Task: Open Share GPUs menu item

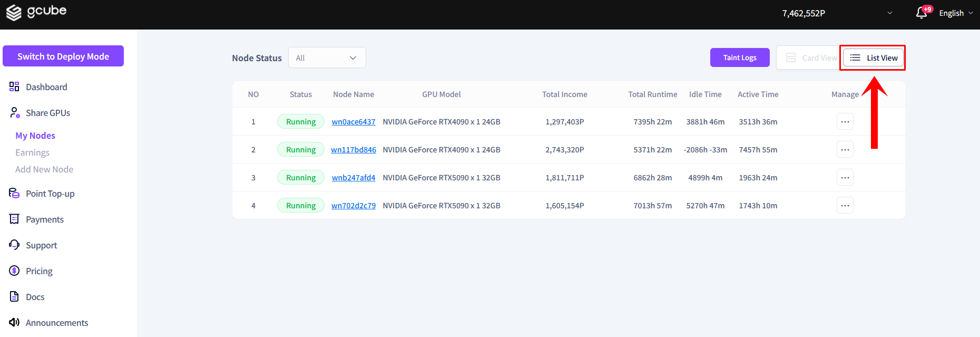Action: (48, 113)
